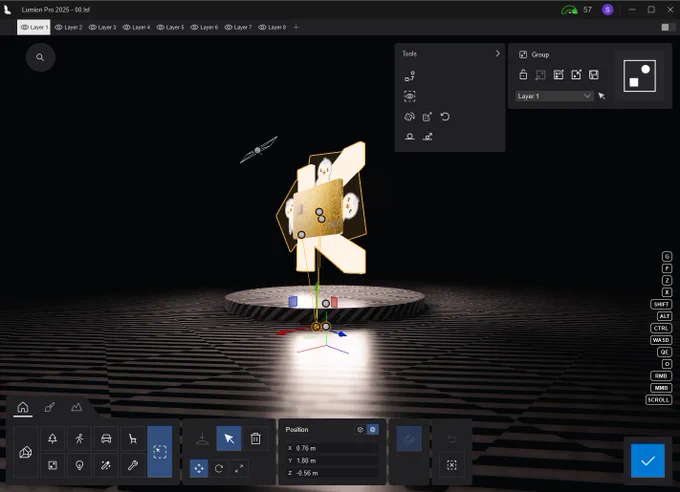Unlock the group with the padlock icon
This screenshot has height=492, width=680.
coord(523,75)
